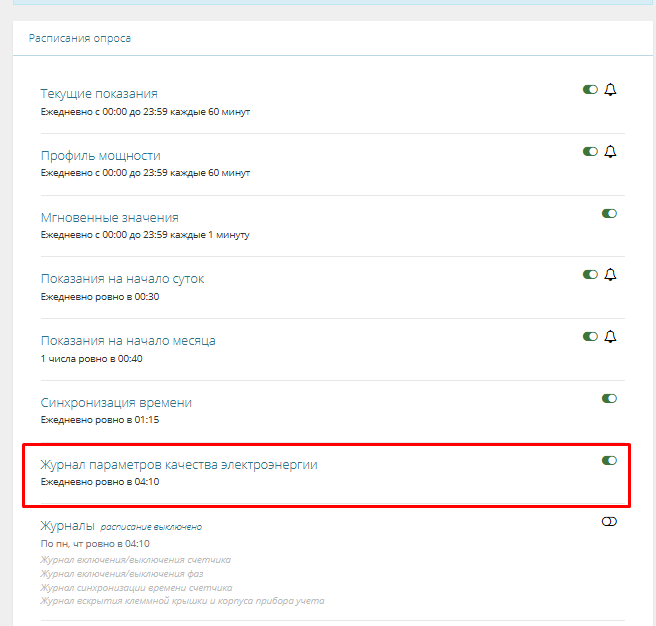Open Показания на начало месяца link
656x626 pixels.
point(128,341)
